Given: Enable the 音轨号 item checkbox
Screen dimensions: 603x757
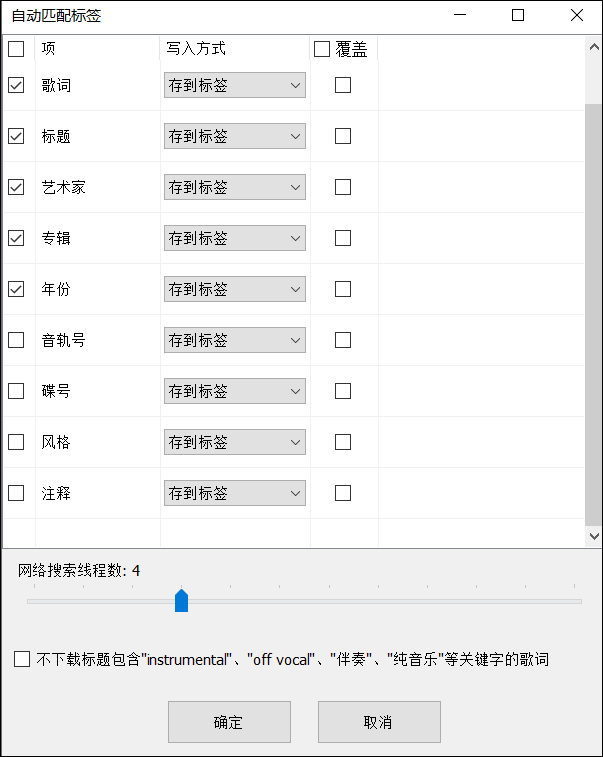Looking at the screenshot, I should tap(16, 340).
